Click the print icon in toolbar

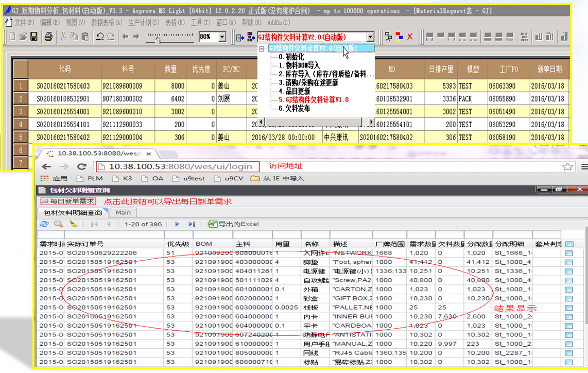(x=48, y=37)
